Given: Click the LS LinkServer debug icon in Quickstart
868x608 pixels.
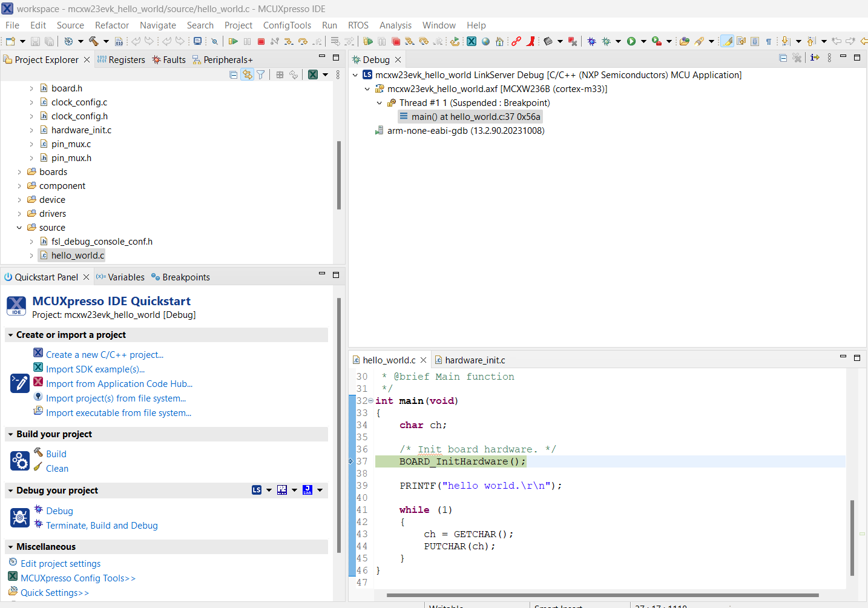Looking at the screenshot, I should click(257, 490).
